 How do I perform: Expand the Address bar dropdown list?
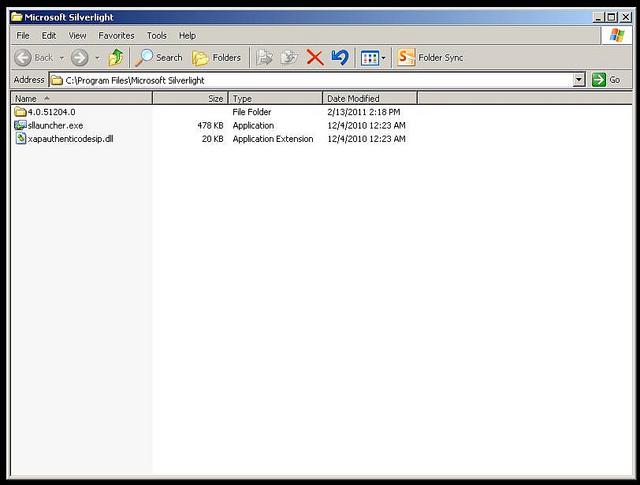pyautogui.click(x=579, y=80)
